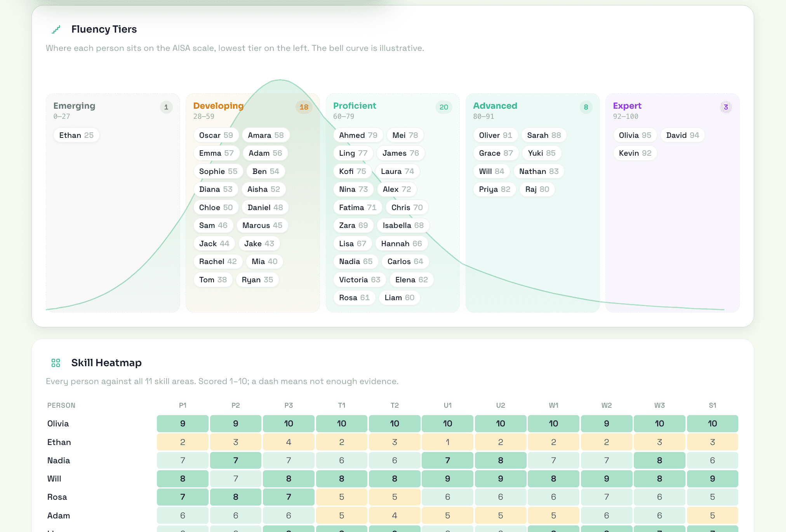This screenshot has height=532, width=786.
Task: Click Ethan's U1 heatmap cell
Action: point(447,442)
